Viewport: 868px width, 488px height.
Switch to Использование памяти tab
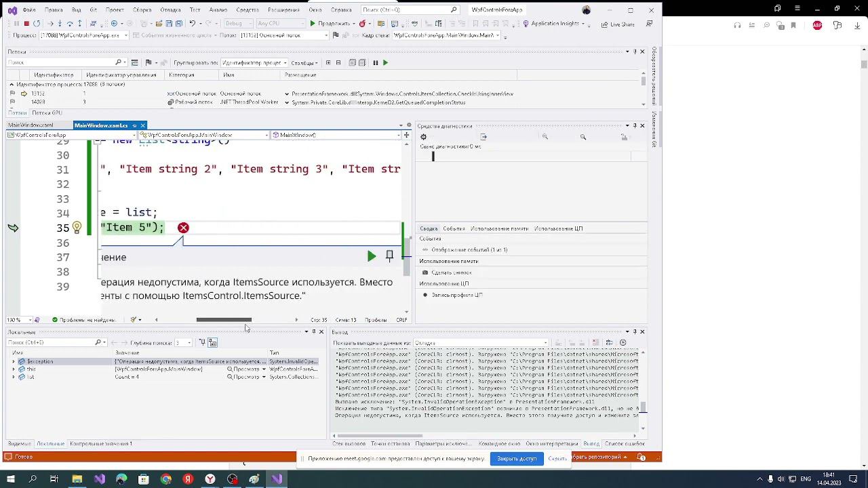pos(499,229)
